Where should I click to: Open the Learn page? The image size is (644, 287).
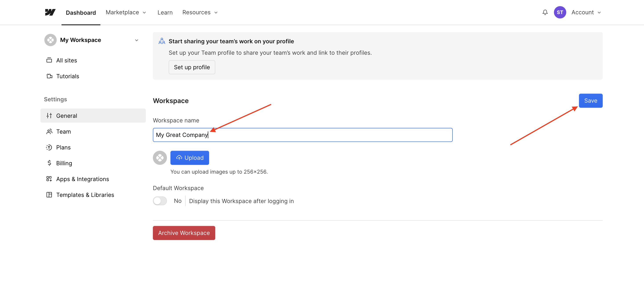[165, 13]
